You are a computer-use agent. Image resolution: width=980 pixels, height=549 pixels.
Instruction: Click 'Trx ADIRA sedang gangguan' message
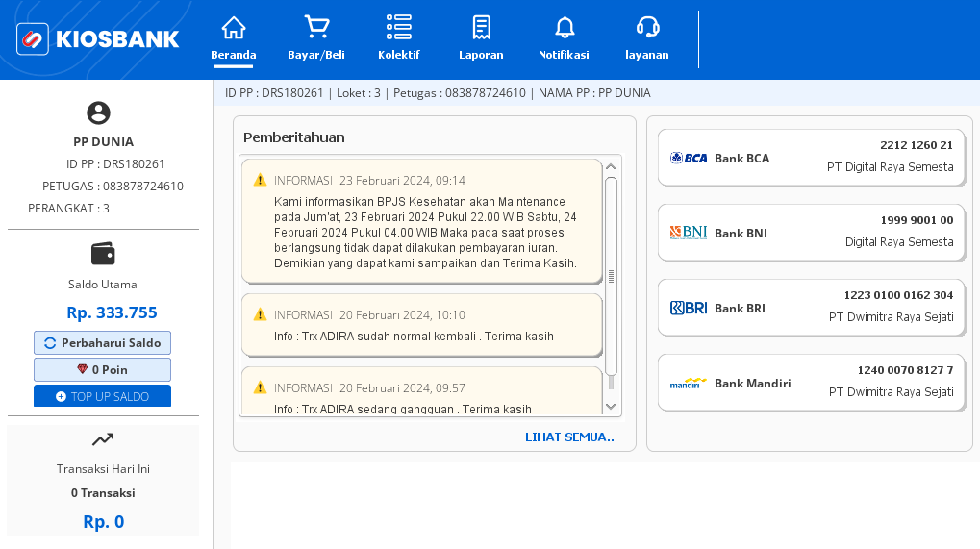pos(403,409)
